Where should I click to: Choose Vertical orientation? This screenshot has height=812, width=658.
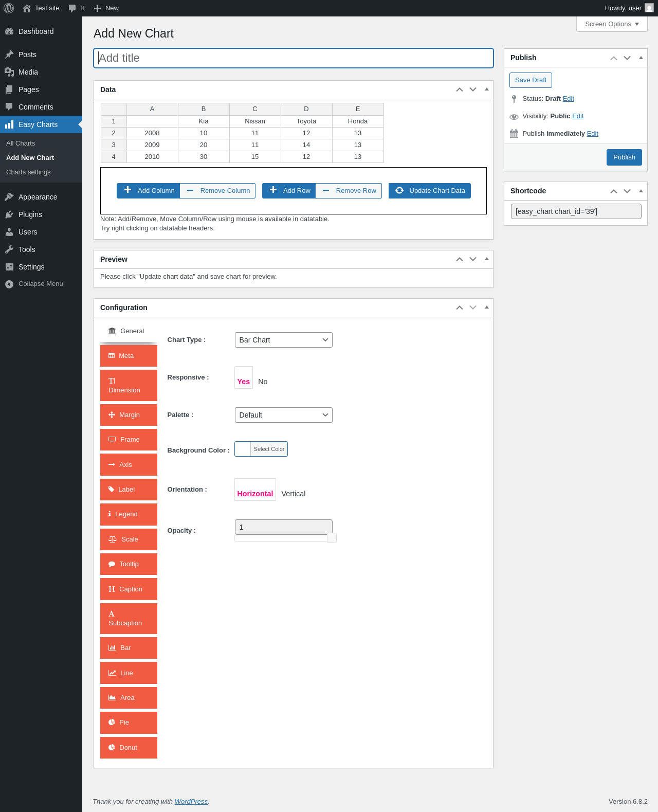tap(294, 494)
